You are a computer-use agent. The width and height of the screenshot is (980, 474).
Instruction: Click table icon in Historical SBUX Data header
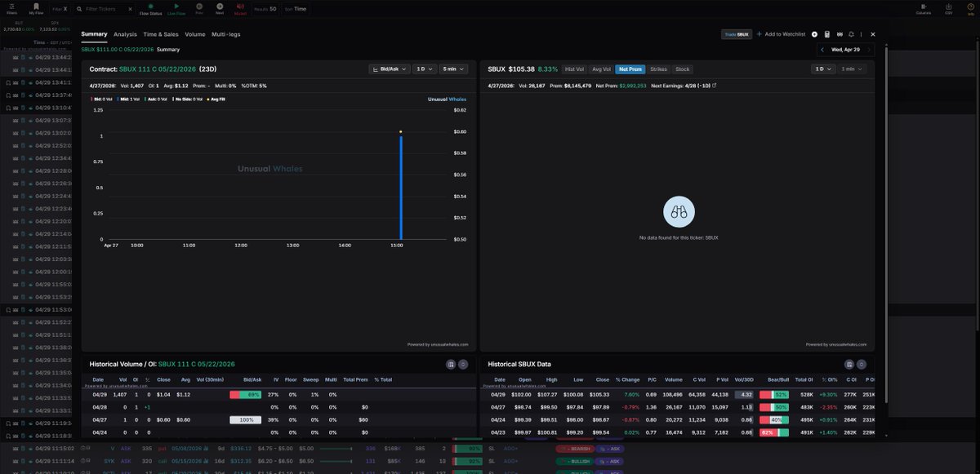coord(849,364)
